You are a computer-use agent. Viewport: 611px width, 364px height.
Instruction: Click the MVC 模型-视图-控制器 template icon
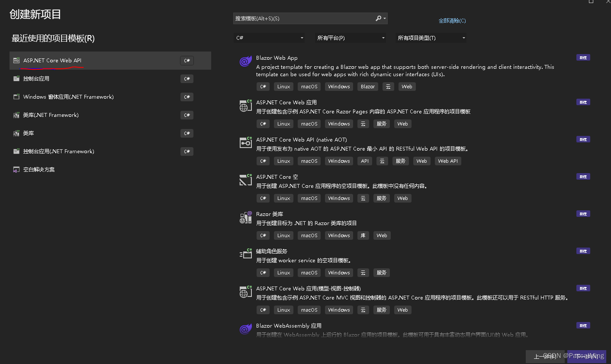246,292
